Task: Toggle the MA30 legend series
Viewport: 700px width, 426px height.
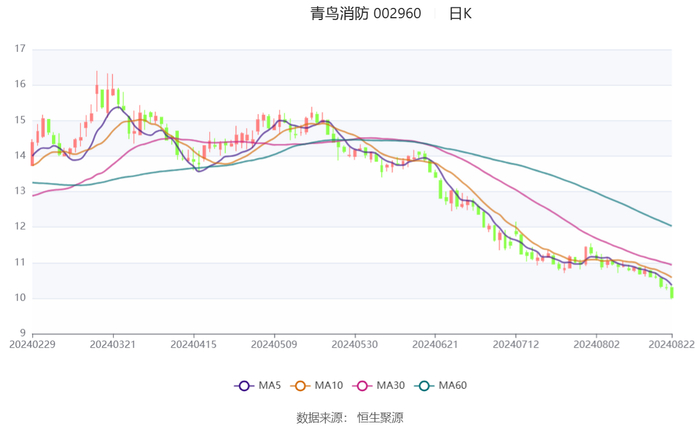Action: (379, 385)
